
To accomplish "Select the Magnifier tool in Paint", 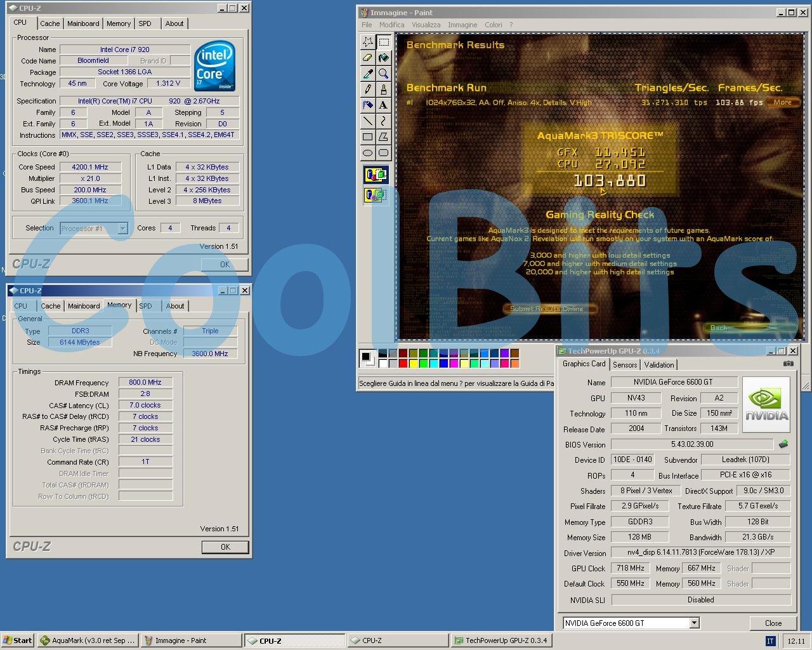I will pyautogui.click(x=384, y=74).
